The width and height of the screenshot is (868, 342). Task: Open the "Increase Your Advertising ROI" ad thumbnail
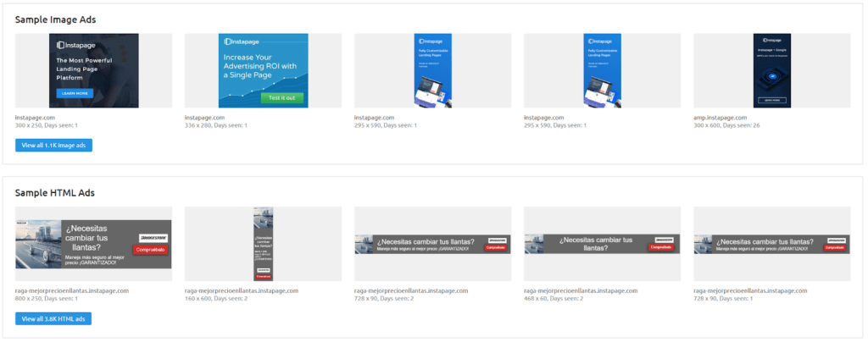(x=263, y=70)
